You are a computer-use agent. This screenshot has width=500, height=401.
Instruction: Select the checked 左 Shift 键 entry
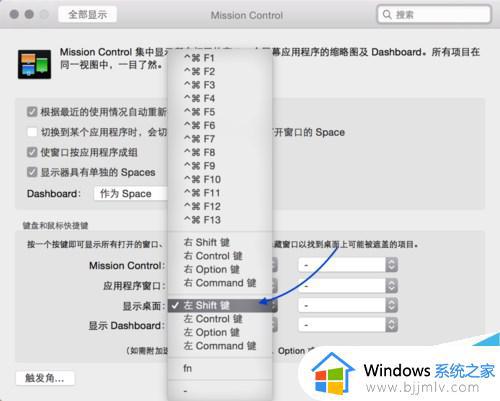(220, 305)
